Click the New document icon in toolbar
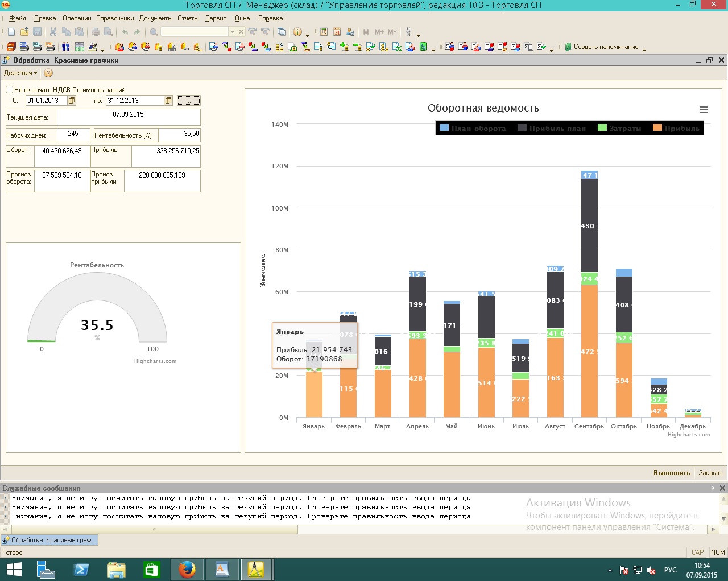728x581 pixels. click(11, 32)
